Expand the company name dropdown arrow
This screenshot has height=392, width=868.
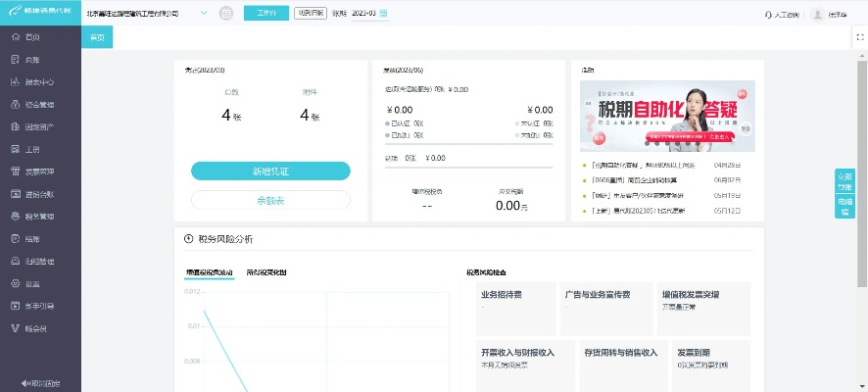[x=204, y=14]
